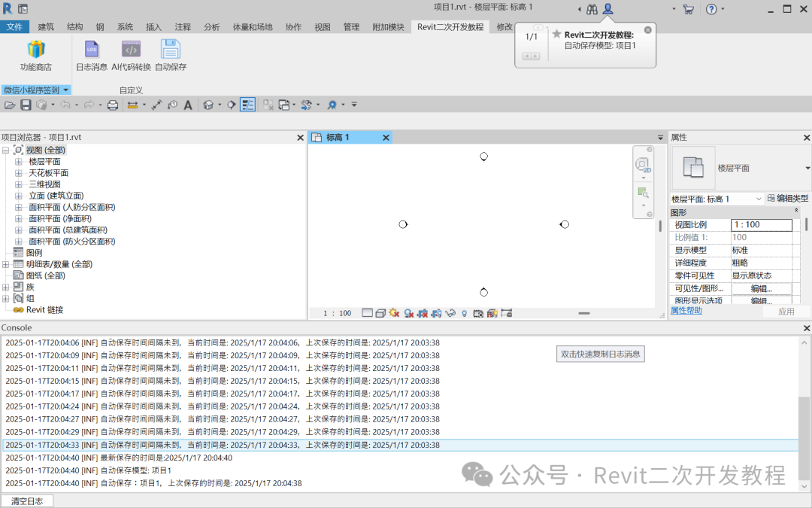Toggle Reveal Hidden Elements lightbulb icon

(465, 313)
